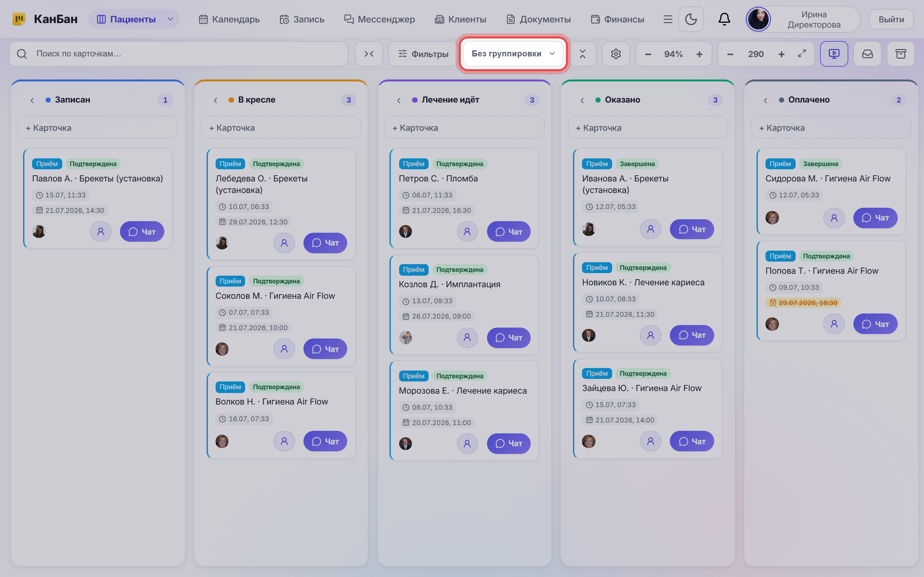This screenshot has width=924, height=577.
Task: Open the Без группировки dropdown
Action: tap(513, 54)
